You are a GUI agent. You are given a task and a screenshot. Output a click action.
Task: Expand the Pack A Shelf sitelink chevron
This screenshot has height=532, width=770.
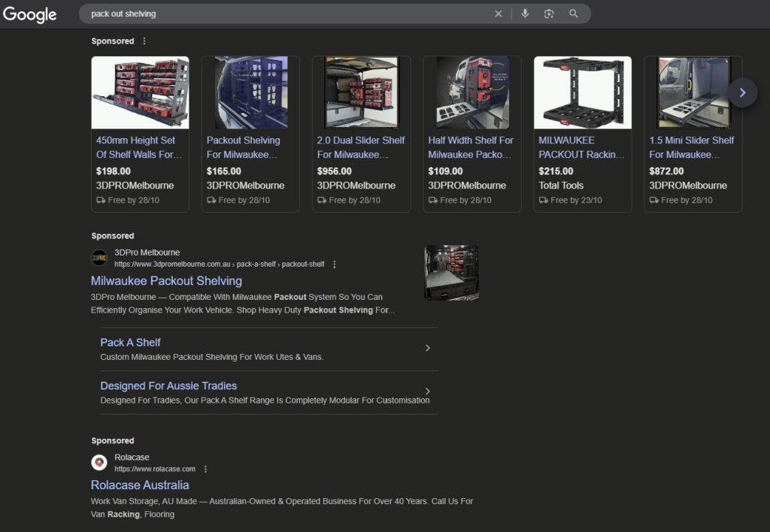coord(427,348)
